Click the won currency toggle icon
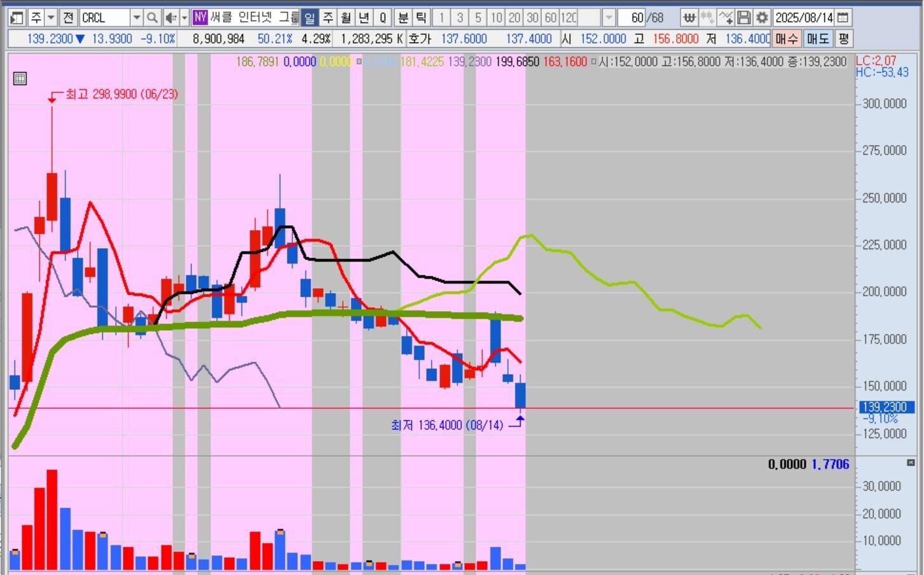 click(x=689, y=18)
